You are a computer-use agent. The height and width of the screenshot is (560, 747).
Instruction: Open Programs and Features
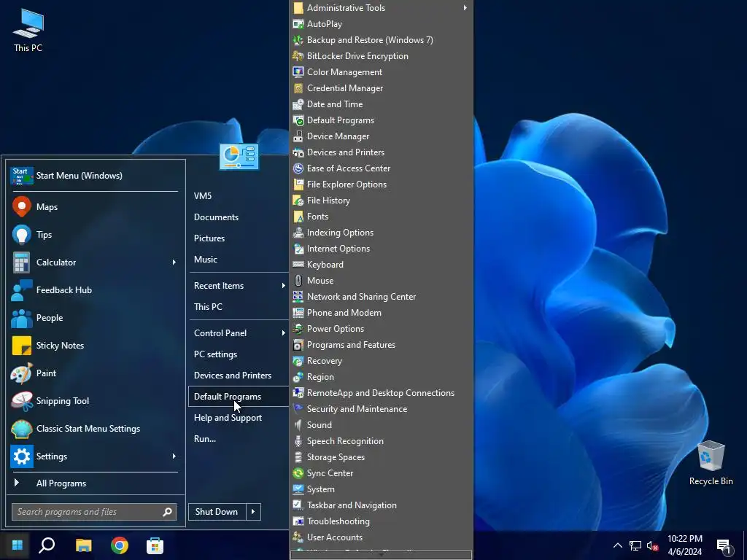click(381, 345)
